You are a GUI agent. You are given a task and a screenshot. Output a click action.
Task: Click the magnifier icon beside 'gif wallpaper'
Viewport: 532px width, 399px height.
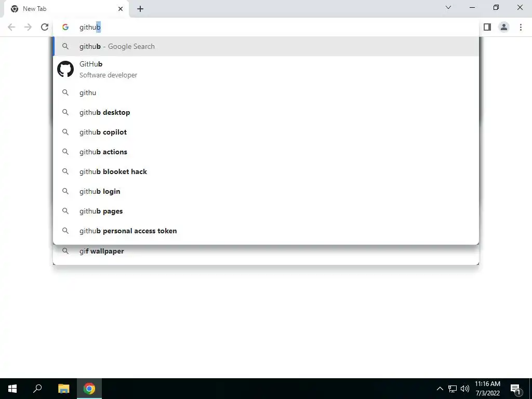(x=65, y=251)
